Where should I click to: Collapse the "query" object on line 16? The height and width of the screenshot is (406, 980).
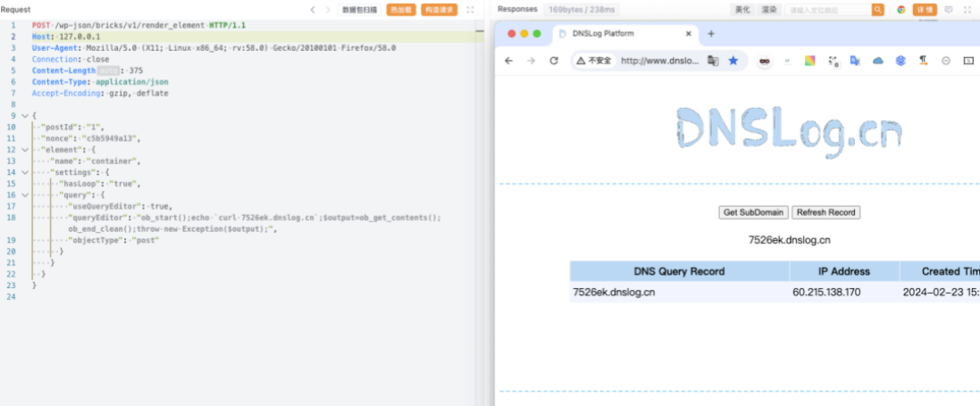pyautogui.click(x=24, y=195)
